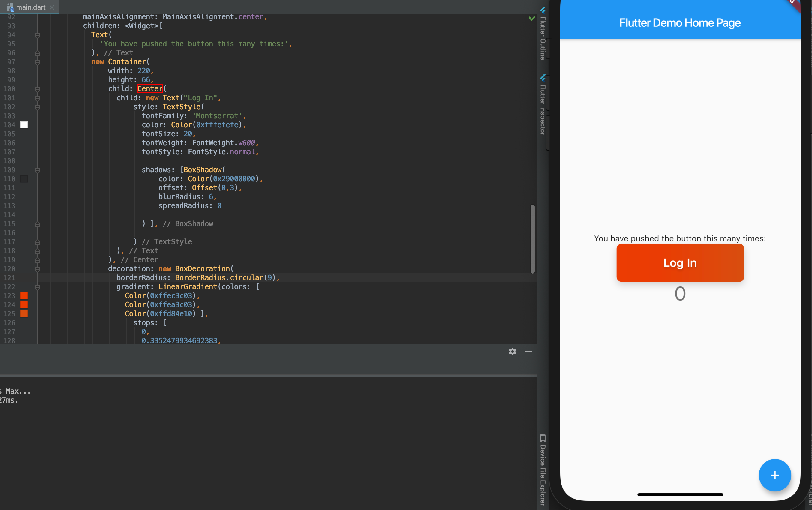Collapse the Center block at line 100
Viewport: 812px width, 510px height.
(38, 89)
